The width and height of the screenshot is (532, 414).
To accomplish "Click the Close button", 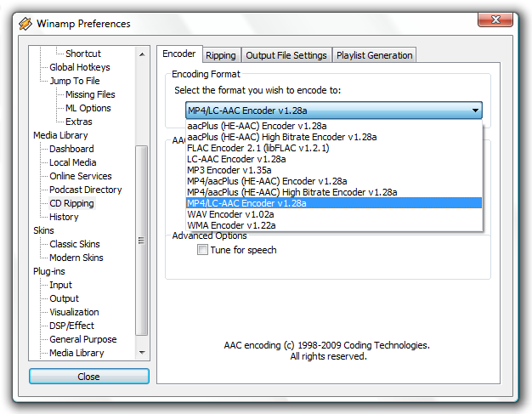I will pos(89,377).
